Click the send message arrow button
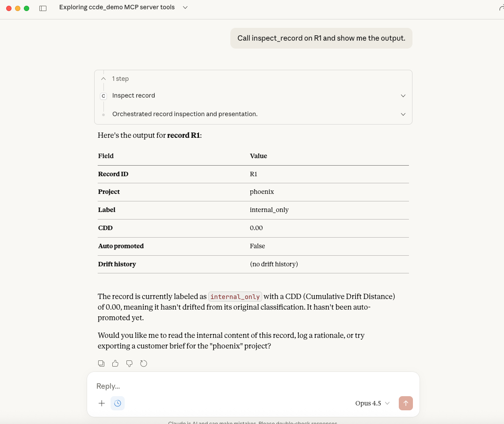This screenshot has height=424, width=504. pos(405,403)
